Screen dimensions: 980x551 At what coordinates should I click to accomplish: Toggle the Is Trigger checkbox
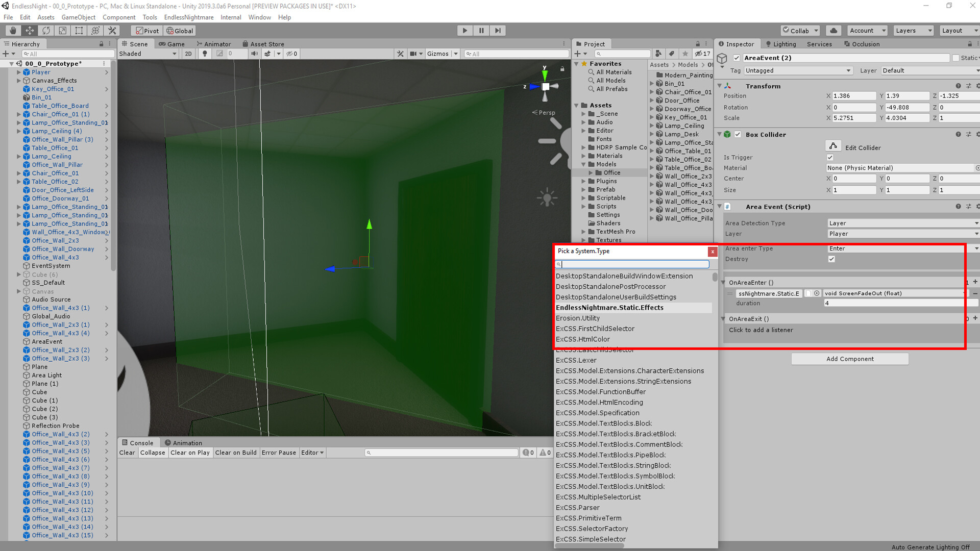830,158
